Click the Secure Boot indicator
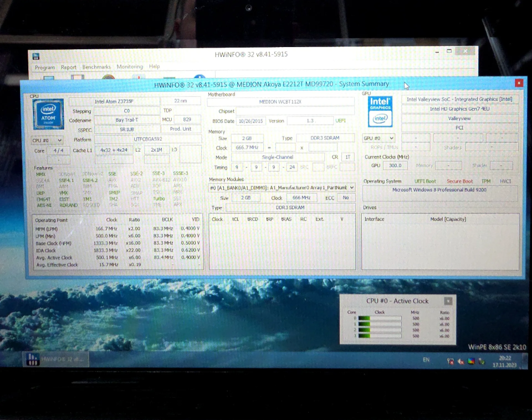Image resolution: width=532 pixels, height=420 pixels. (x=459, y=181)
